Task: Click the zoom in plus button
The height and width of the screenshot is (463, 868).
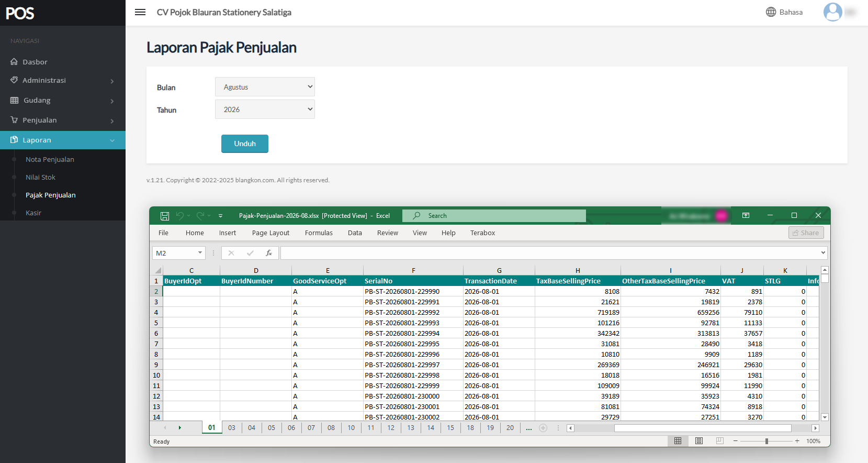Action: [797, 441]
